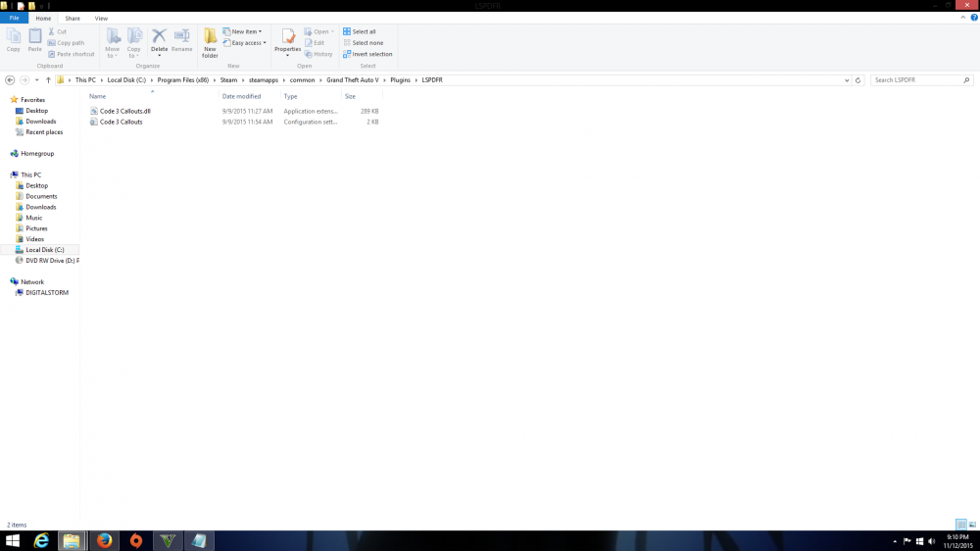The image size is (980, 551).
Task: Click Invert selection in the ribbon
Action: pyautogui.click(x=367, y=54)
